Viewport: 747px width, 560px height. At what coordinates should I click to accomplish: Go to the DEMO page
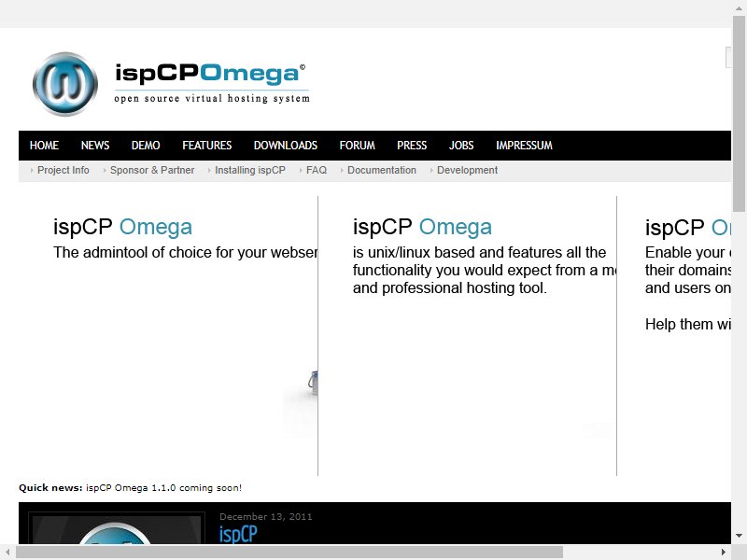(x=146, y=146)
